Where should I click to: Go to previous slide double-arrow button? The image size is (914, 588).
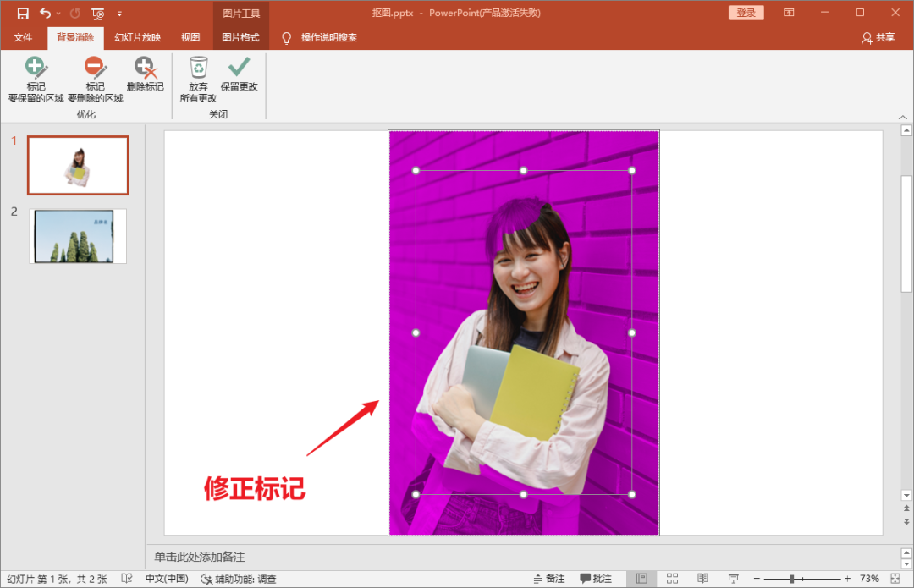pos(906,508)
